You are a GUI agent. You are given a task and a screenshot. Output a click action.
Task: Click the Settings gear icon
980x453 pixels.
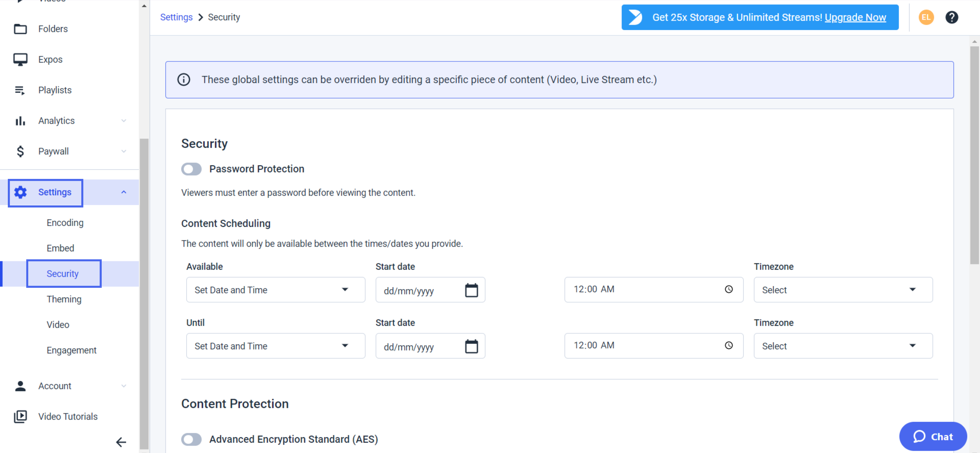point(20,192)
